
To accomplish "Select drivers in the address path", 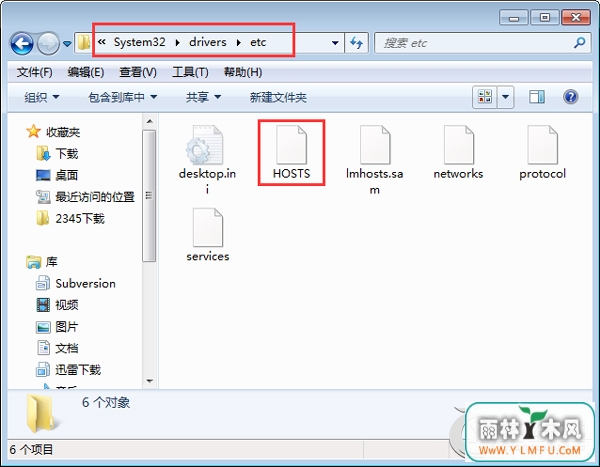I will click(x=208, y=42).
